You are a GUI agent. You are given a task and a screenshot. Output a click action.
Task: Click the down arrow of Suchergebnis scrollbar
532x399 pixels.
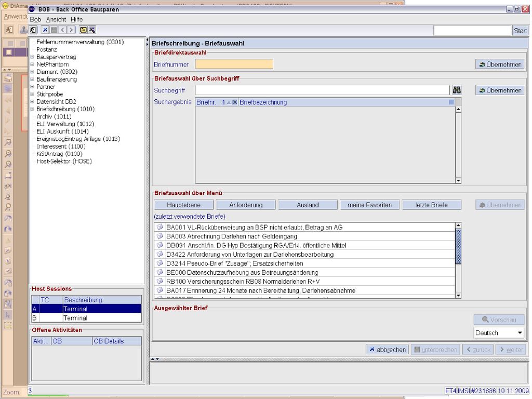click(458, 180)
